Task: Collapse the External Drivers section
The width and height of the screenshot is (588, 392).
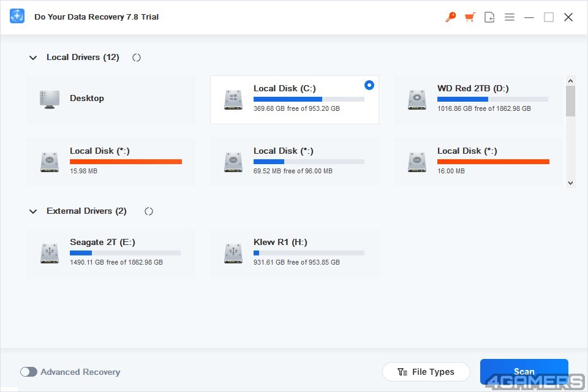Action: click(33, 211)
